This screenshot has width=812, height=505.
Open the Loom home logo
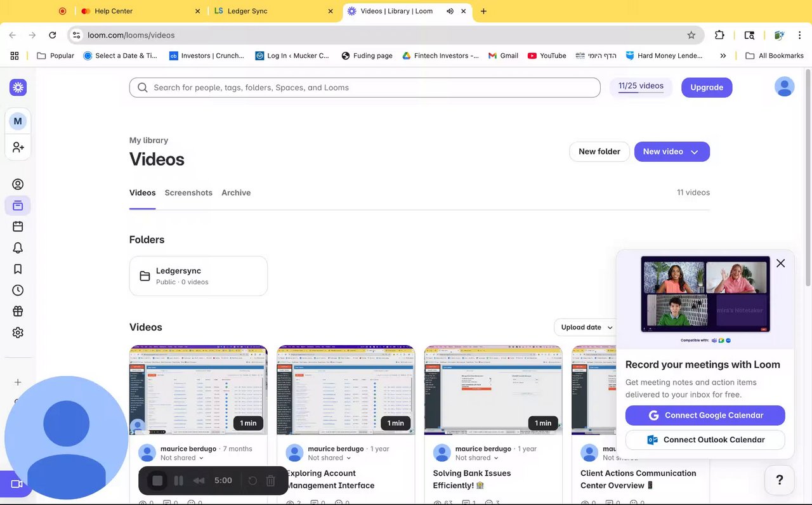click(18, 88)
